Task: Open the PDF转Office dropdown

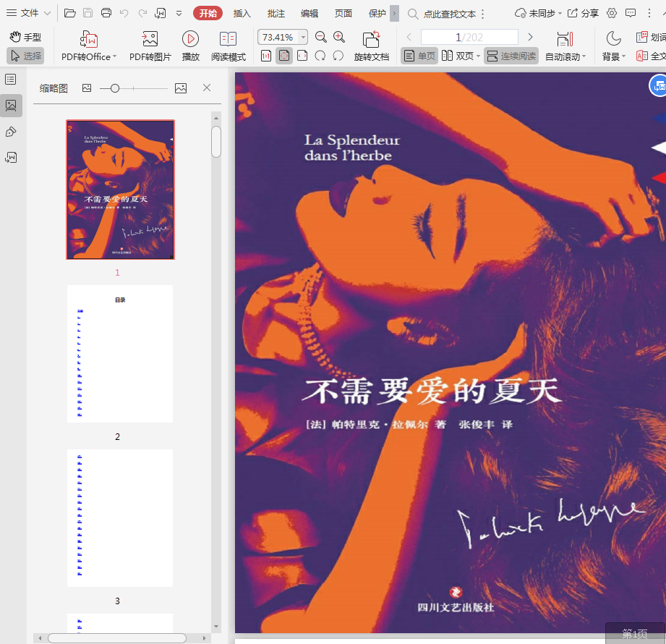Action: pos(89,56)
